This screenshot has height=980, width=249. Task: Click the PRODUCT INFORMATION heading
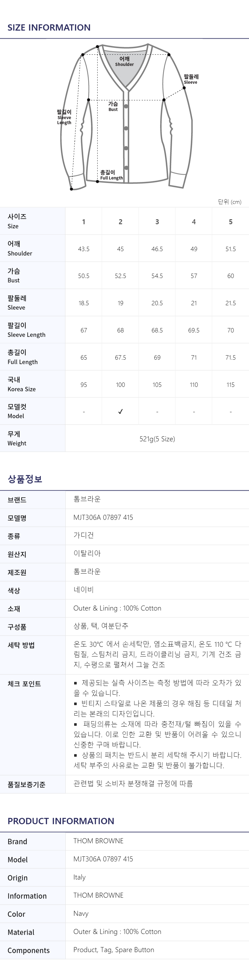61,820
